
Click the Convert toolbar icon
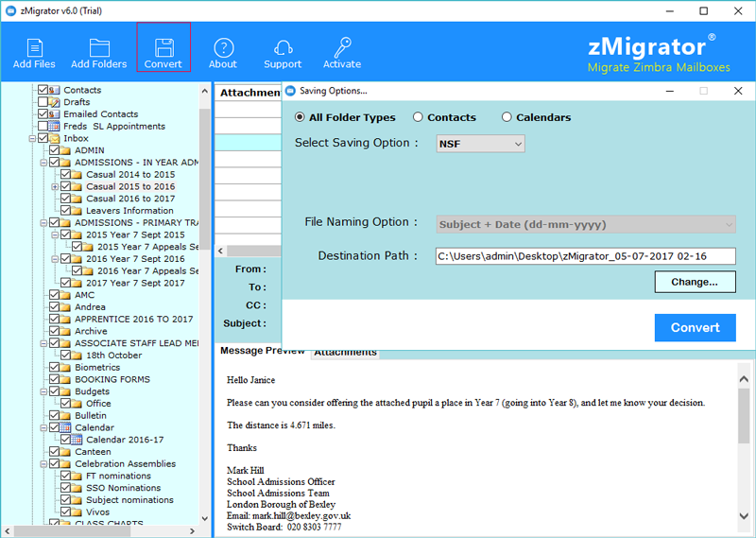coord(163,48)
